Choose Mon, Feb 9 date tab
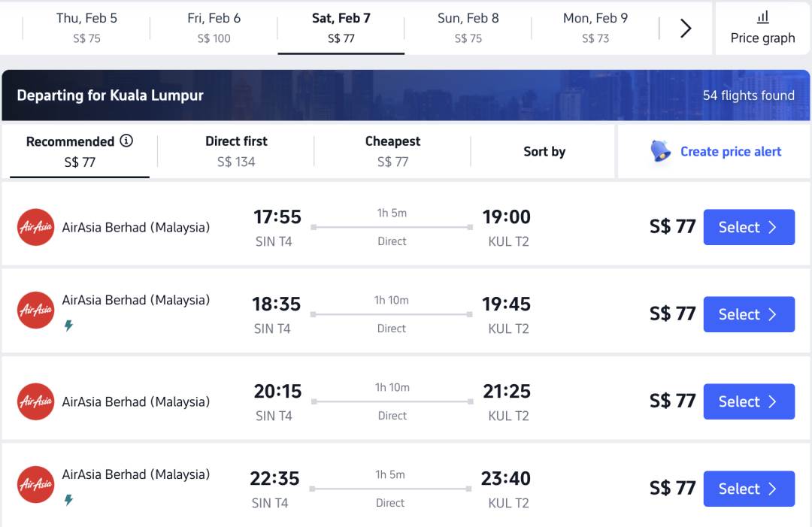Image resolution: width=812 pixels, height=527 pixels. pyautogui.click(x=595, y=28)
